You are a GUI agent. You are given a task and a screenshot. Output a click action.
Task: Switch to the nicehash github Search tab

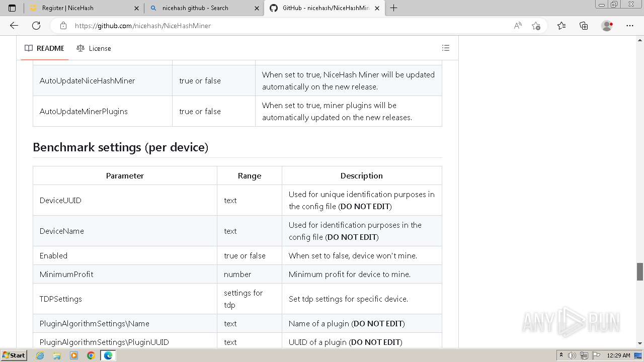pyautogui.click(x=204, y=8)
